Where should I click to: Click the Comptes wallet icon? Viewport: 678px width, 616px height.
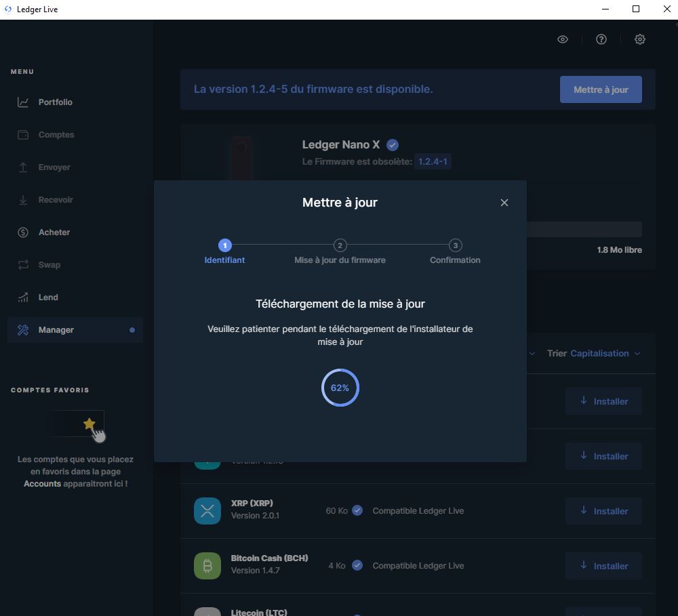tap(23, 135)
